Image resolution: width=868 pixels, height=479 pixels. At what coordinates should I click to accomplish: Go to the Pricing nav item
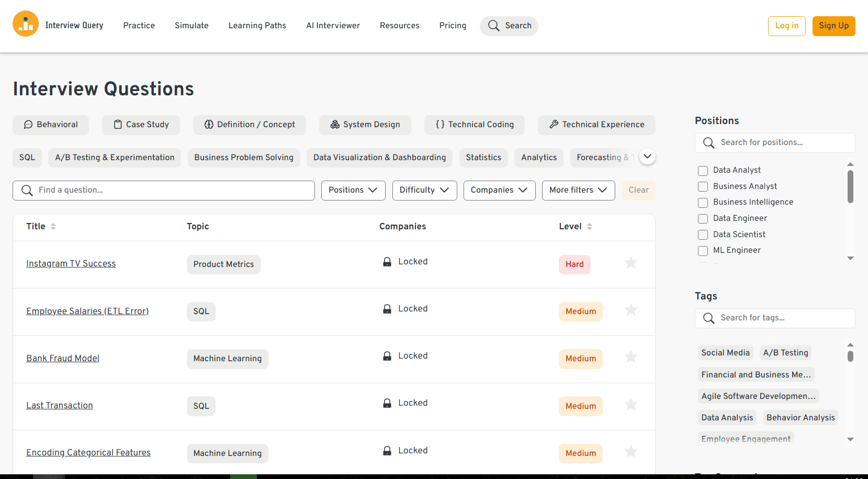pyautogui.click(x=453, y=26)
